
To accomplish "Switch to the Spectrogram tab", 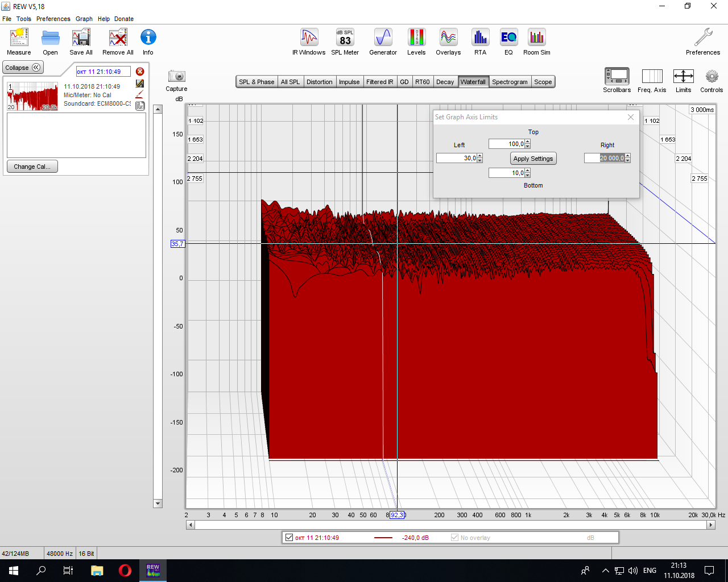I will 510,82.
